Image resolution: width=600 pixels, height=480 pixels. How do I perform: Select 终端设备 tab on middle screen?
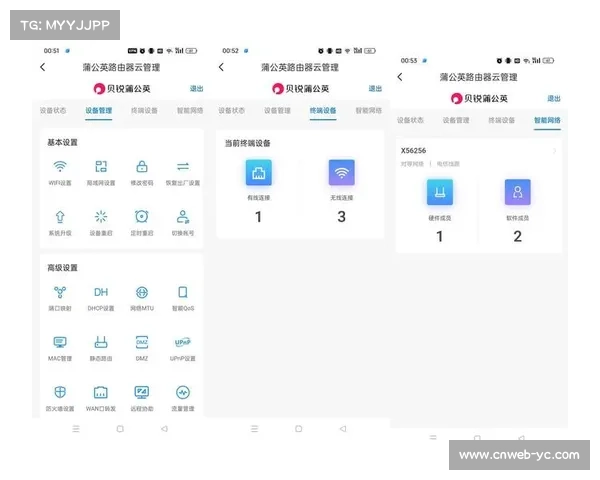coord(323,111)
